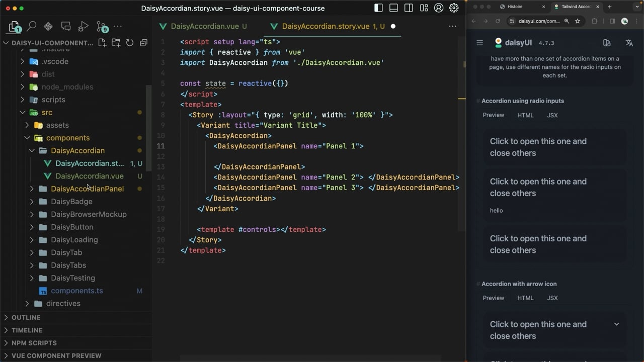The height and width of the screenshot is (362, 644).
Task: Create a new folder in explorer
Action: pos(116,43)
